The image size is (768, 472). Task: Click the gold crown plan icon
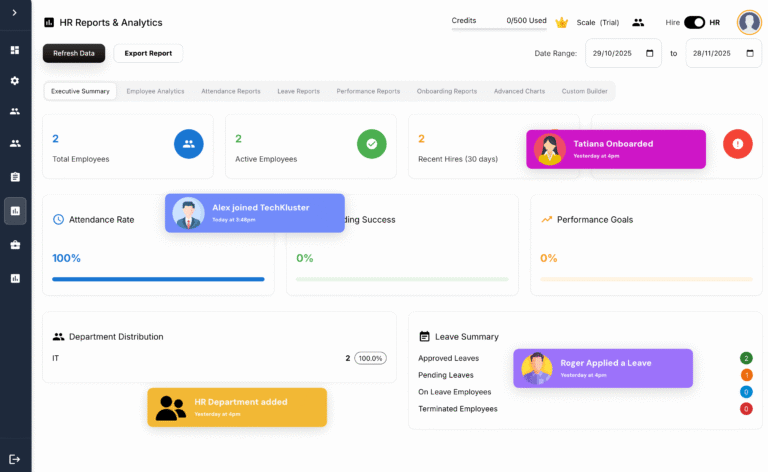click(562, 22)
